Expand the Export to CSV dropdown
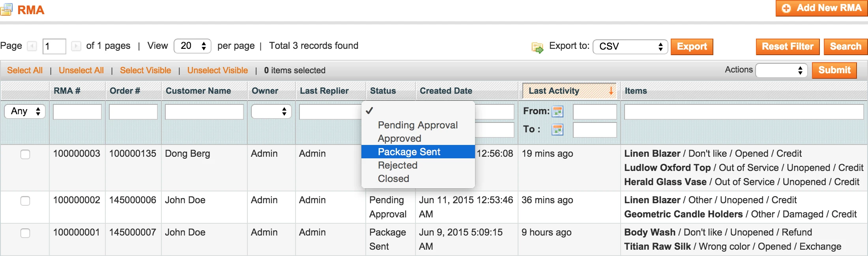 [630, 46]
